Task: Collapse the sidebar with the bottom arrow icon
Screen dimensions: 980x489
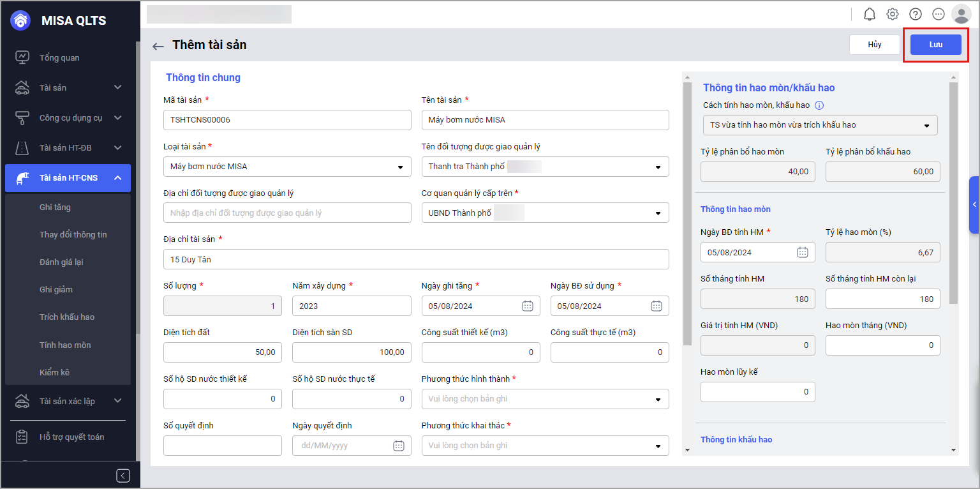Action: [x=124, y=476]
